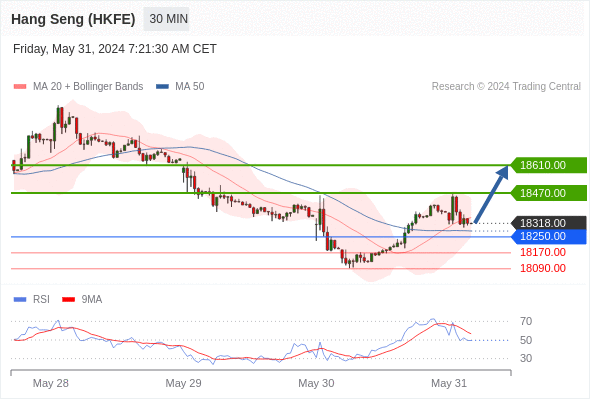Click the MA 50 legend label

[x=190, y=87]
